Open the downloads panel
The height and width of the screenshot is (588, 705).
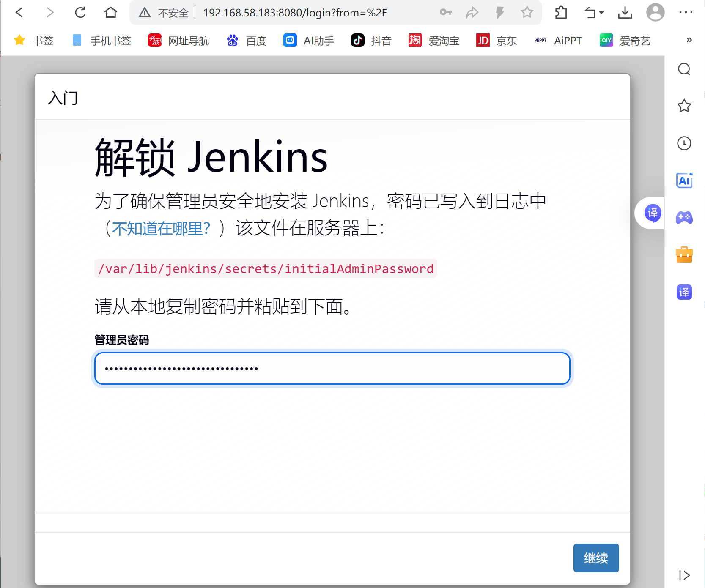(x=625, y=13)
